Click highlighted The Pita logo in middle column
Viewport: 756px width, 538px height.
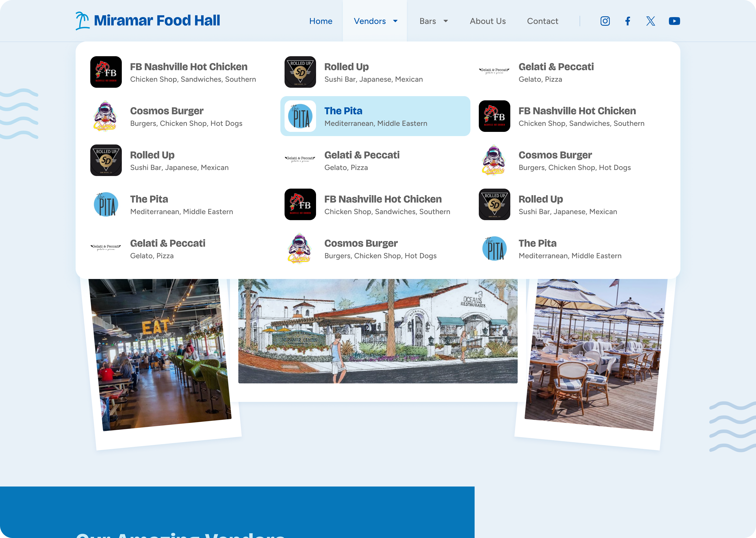pos(300,116)
